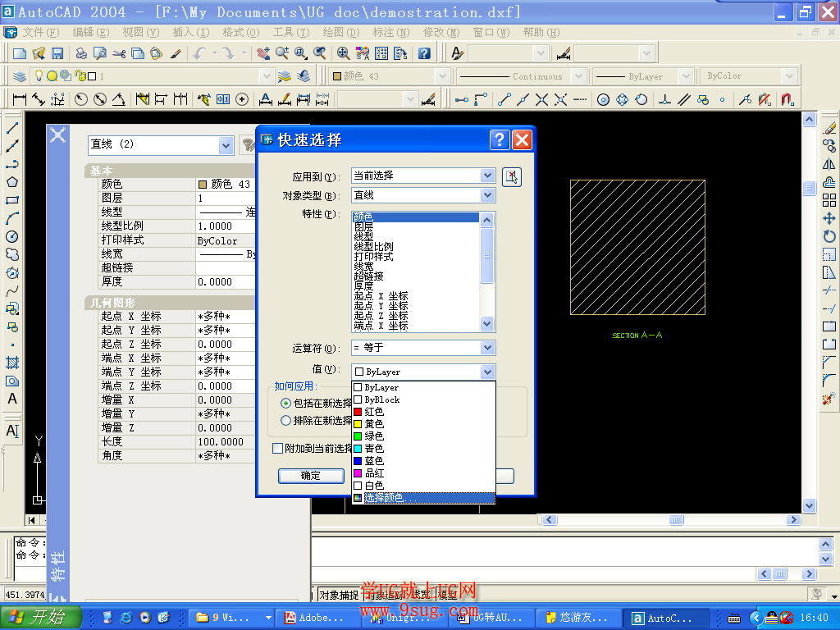Click the Layer Previous icon
840x630 pixels.
point(304,76)
